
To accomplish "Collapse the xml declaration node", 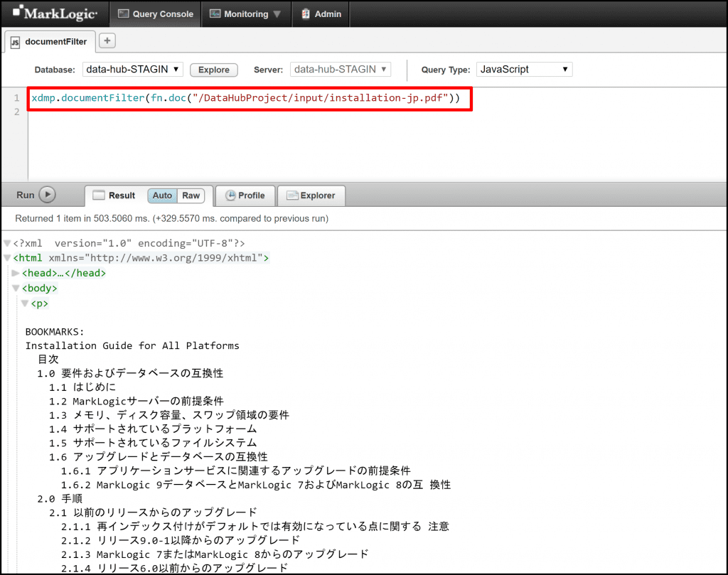I will pos(7,243).
